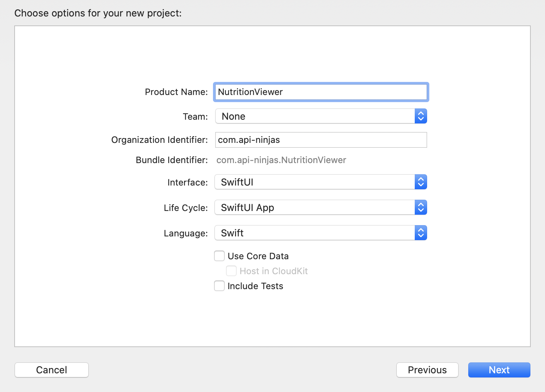
Task: Click the Organization Identifier label
Action: click(159, 140)
